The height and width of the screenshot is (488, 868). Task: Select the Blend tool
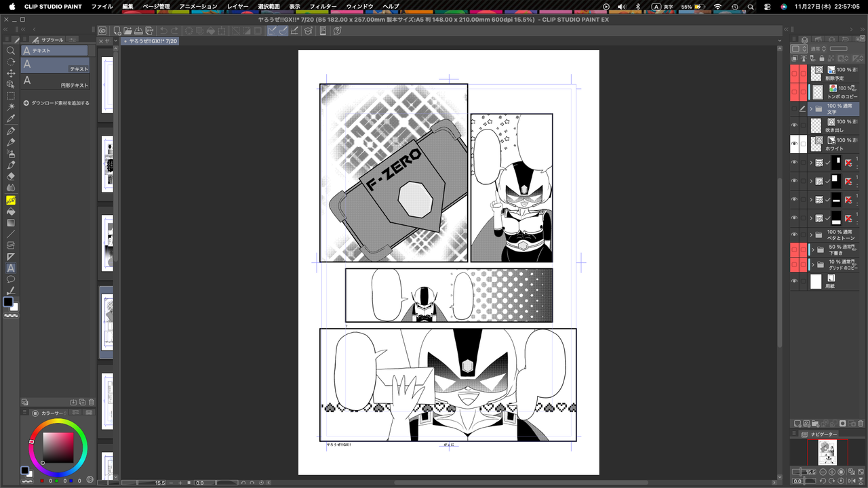pyautogui.click(x=11, y=188)
